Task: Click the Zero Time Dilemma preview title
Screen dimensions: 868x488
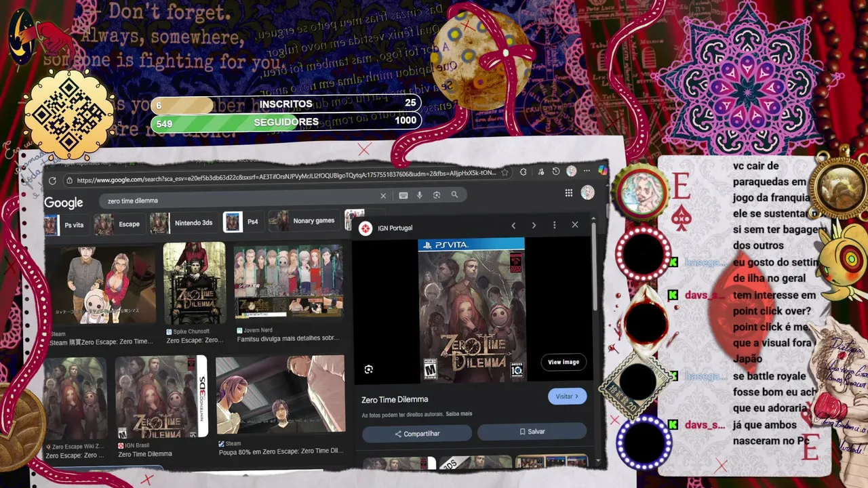Action: click(395, 400)
